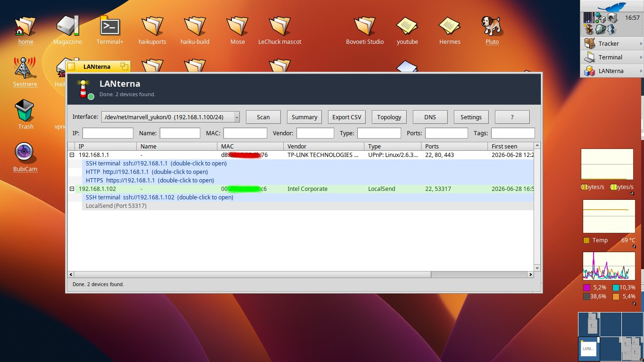644x362 pixels.
Task: Open LANterna entry in Deskbar
Action: tap(611, 71)
